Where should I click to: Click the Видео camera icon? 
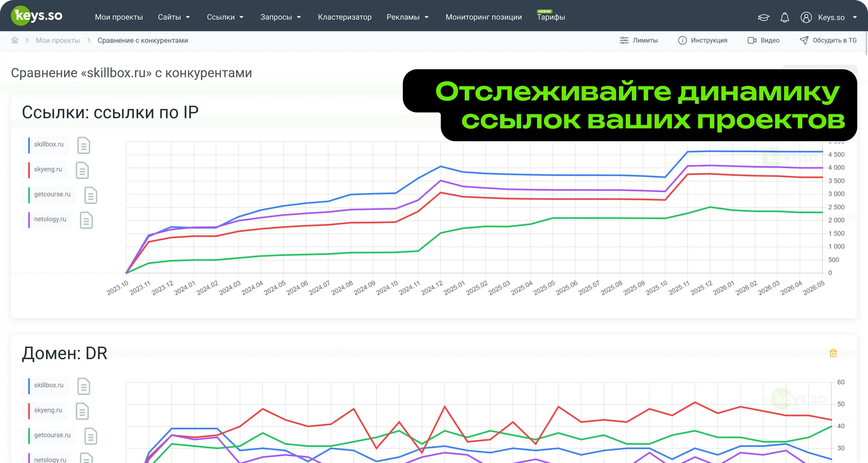pos(752,41)
